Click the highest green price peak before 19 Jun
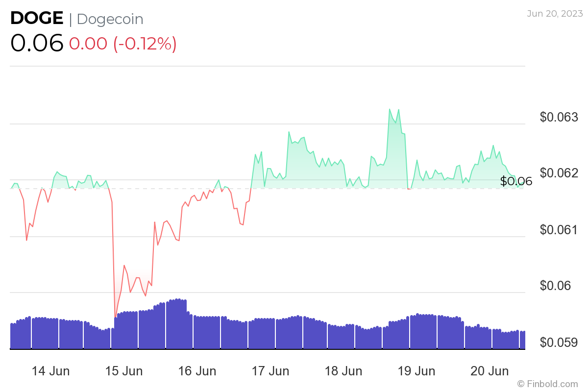The height and width of the screenshot is (392, 588). click(x=390, y=109)
